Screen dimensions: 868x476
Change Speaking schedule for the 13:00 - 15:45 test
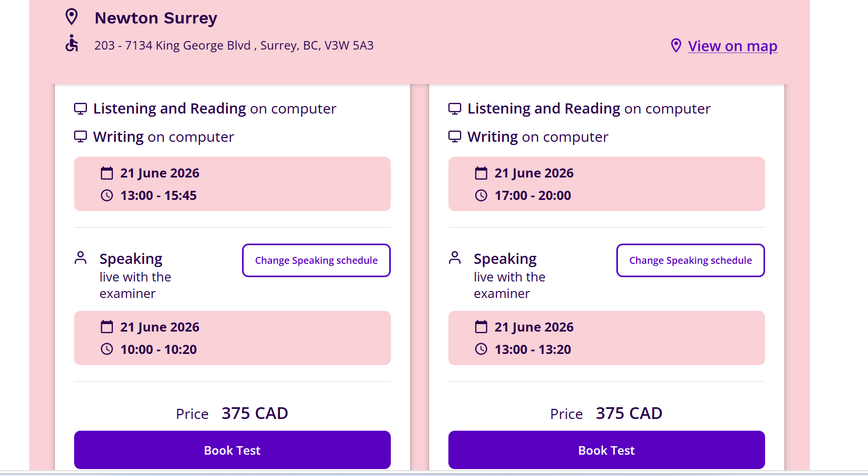[x=316, y=260]
